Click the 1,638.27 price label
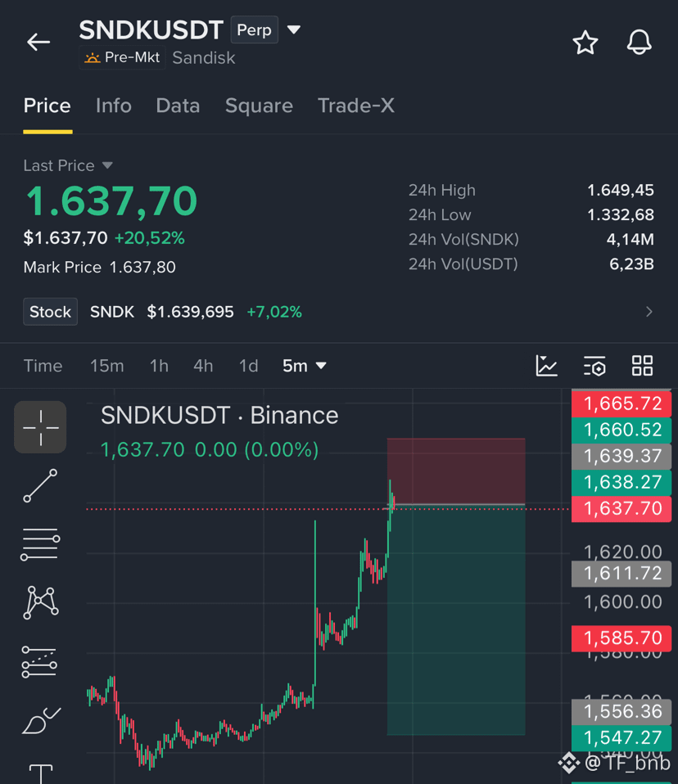This screenshot has height=784, width=678. (x=621, y=483)
